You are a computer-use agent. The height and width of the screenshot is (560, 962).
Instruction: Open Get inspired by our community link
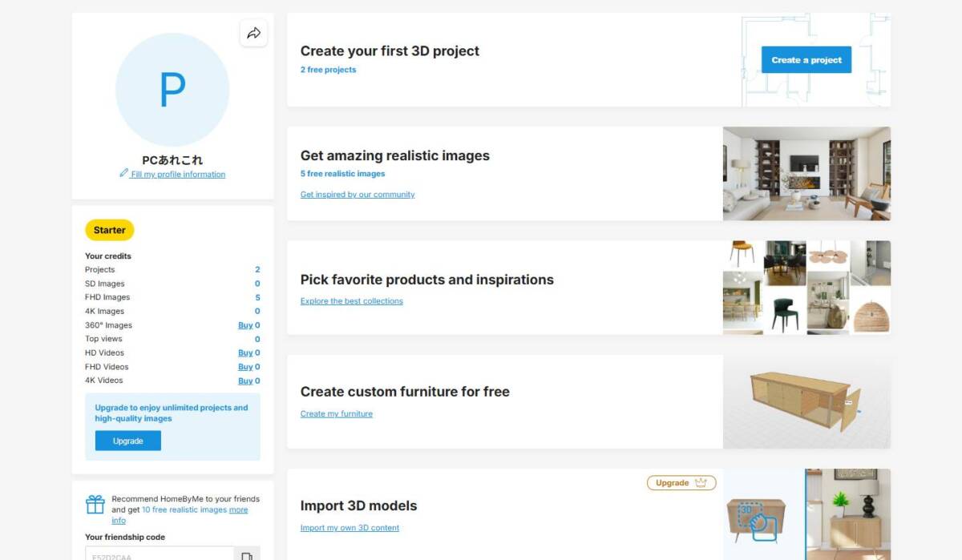coord(358,195)
